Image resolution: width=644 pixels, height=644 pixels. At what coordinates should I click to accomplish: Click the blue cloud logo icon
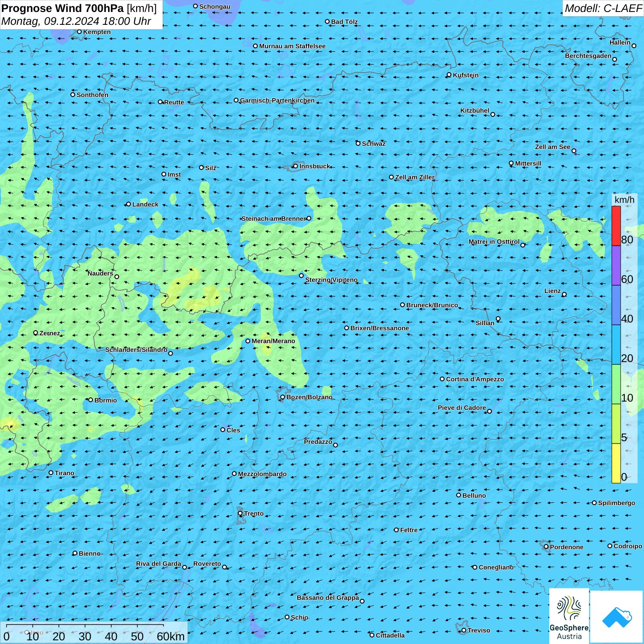click(x=617, y=617)
